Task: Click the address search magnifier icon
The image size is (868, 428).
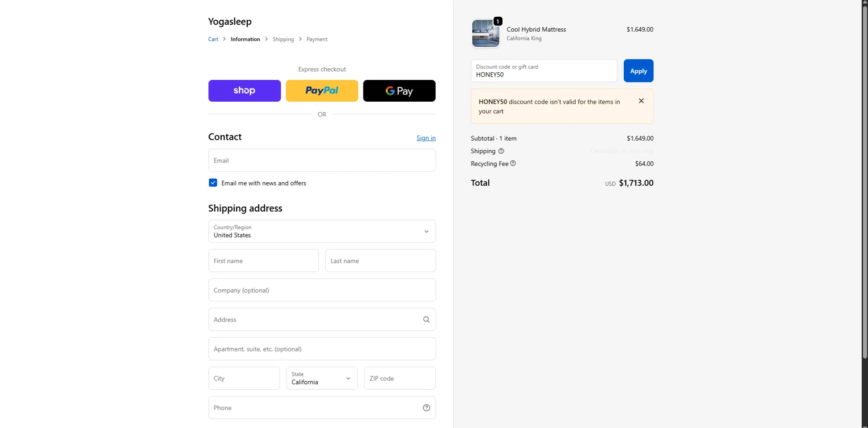Action: [x=426, y=319]
